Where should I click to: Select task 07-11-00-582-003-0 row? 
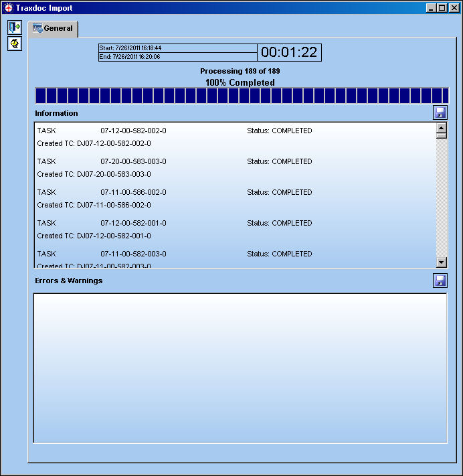tap(175, 254)
